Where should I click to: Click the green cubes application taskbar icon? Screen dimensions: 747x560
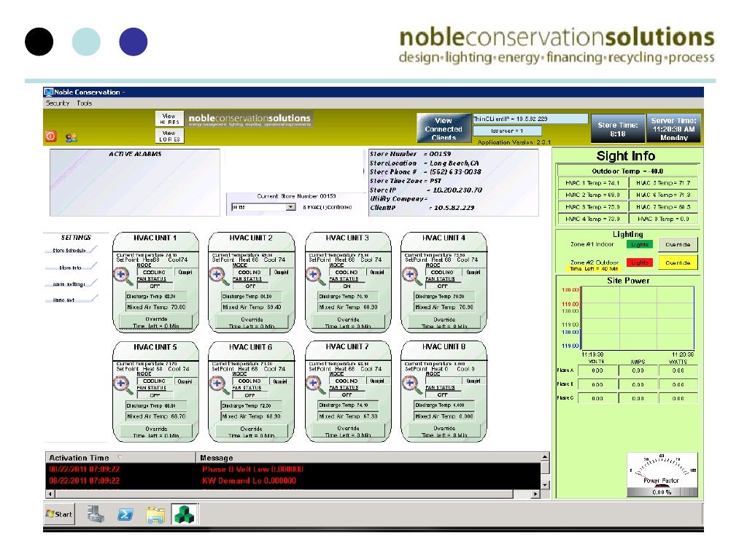[x=185, y=514]
